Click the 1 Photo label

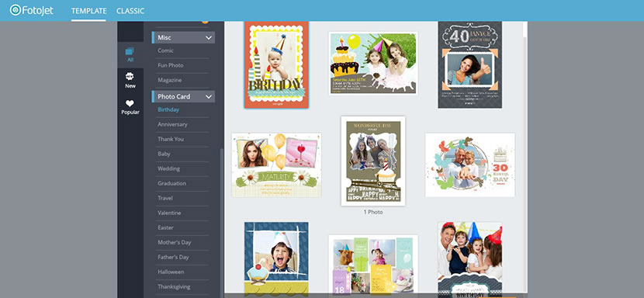(x=373, y=213)
